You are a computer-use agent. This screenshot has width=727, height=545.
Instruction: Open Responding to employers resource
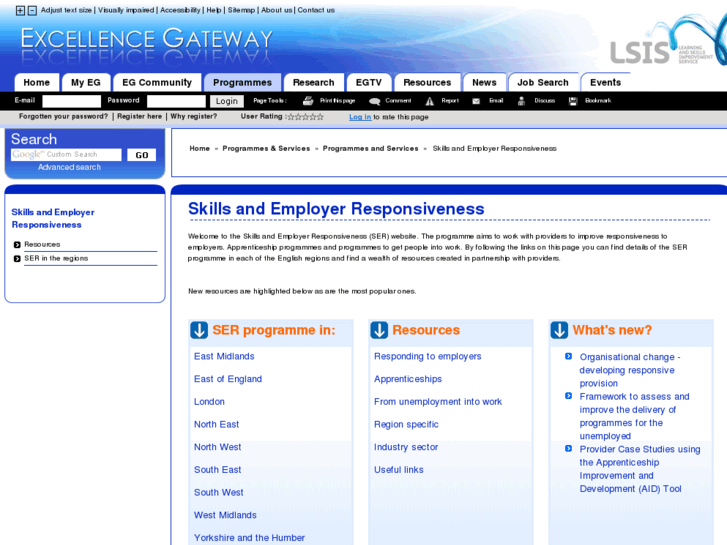427,356
